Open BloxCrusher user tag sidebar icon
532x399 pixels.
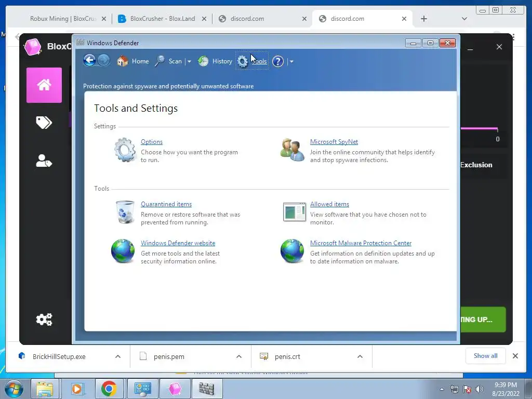44,161
